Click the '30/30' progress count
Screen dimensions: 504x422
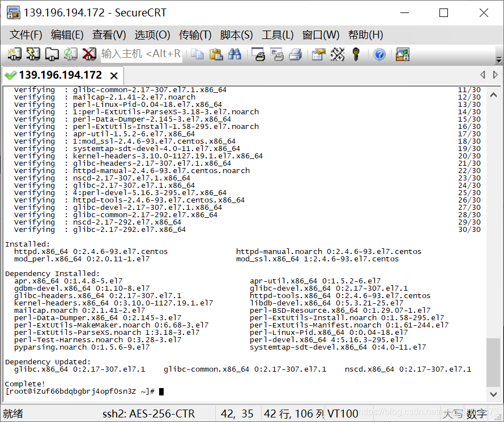(469, 229)
